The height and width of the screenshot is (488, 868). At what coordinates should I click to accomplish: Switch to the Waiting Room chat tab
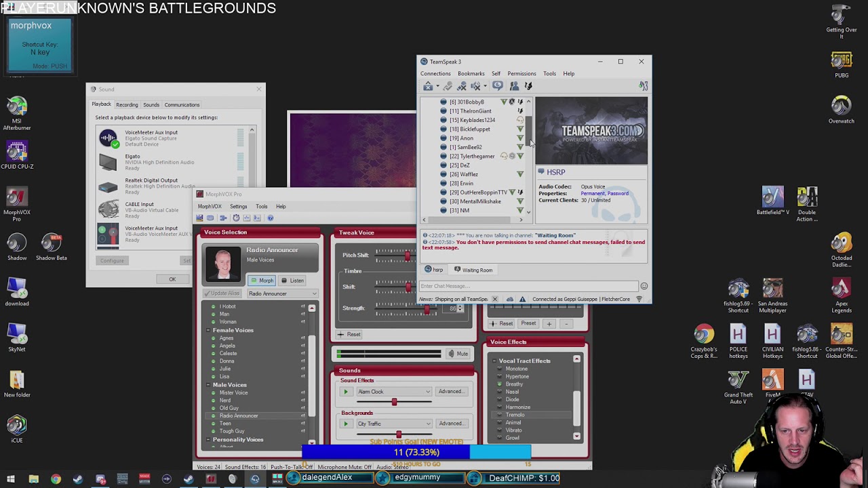tap(473, 270)
